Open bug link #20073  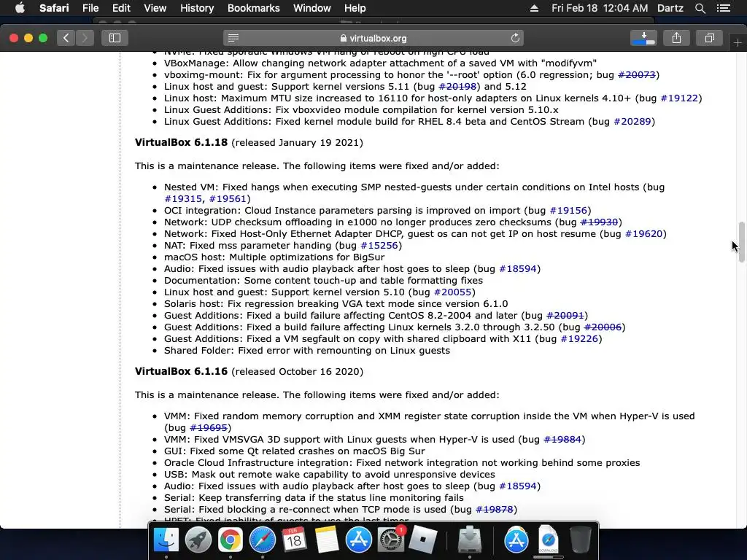(x=636, y=75)
